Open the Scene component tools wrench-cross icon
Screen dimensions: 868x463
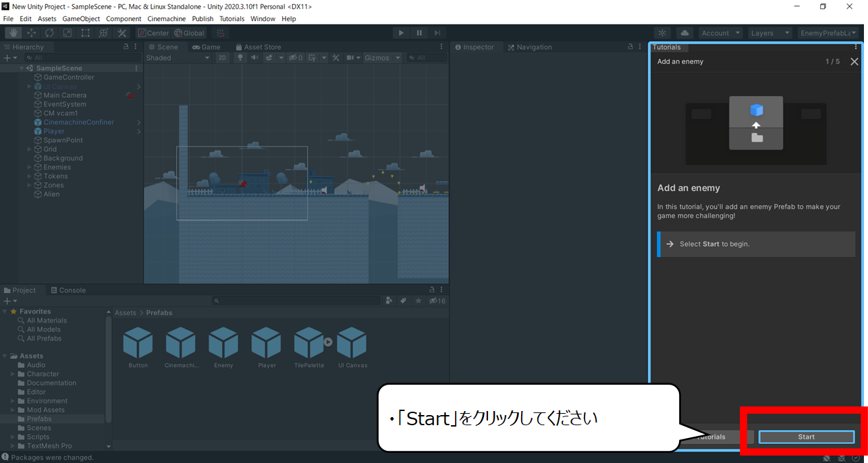click(335, 58)
